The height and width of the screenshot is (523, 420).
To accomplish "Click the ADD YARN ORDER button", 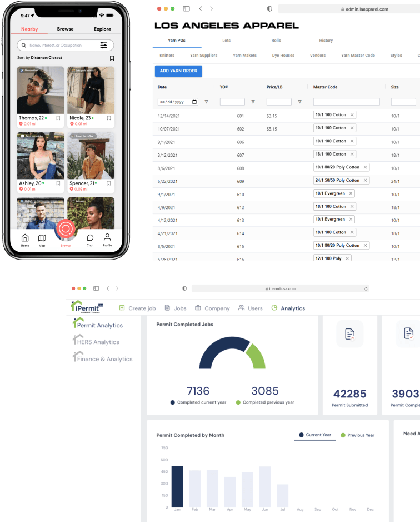I will point(178,71).
